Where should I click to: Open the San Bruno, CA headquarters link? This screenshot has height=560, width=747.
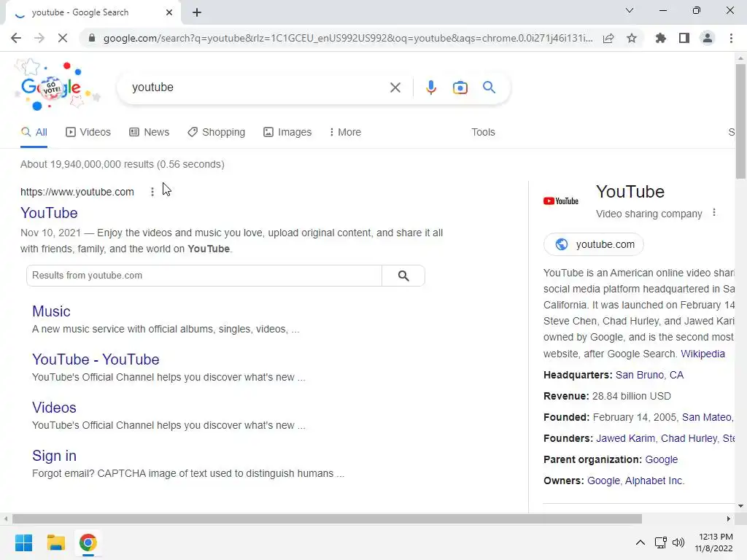tap(649, 375)
